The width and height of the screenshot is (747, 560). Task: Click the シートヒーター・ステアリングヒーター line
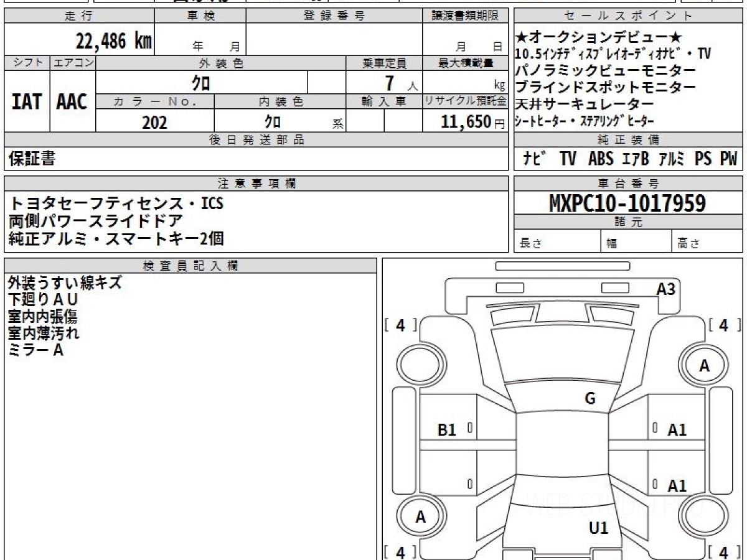pos(585,121)
